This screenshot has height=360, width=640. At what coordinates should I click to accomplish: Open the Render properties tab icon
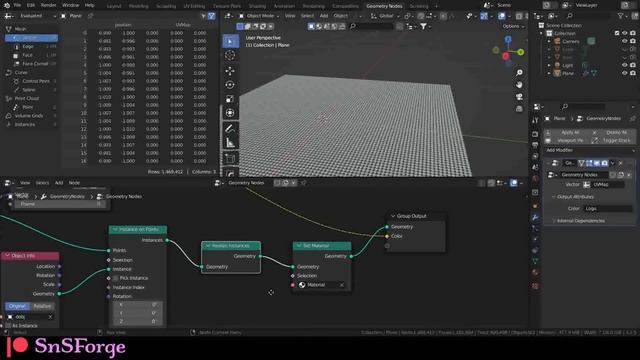535,134
